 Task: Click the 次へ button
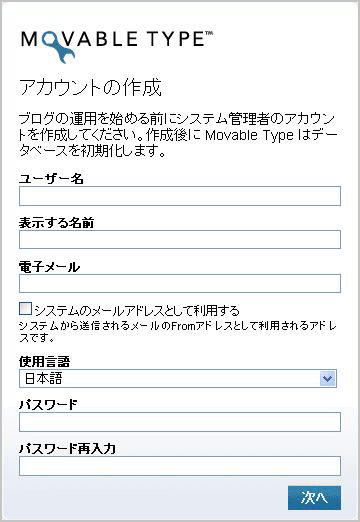pyautogui.click(x=314, y=498)
